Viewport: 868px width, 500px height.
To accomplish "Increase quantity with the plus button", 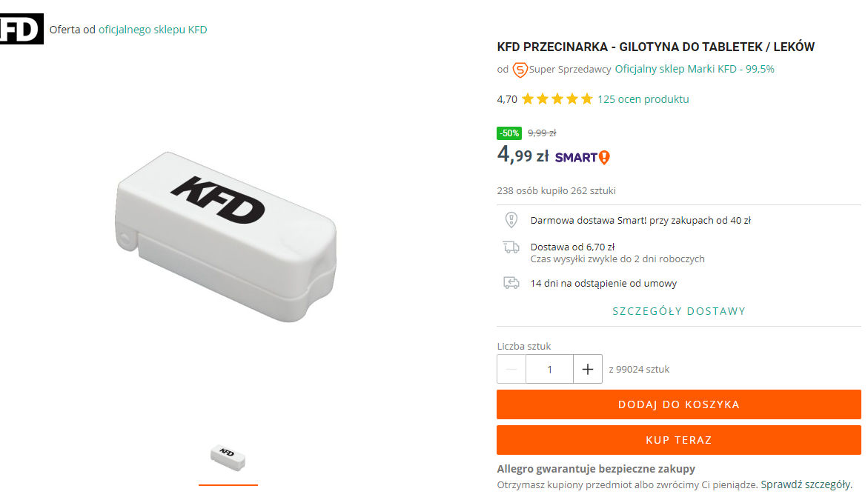I will 588,369.
